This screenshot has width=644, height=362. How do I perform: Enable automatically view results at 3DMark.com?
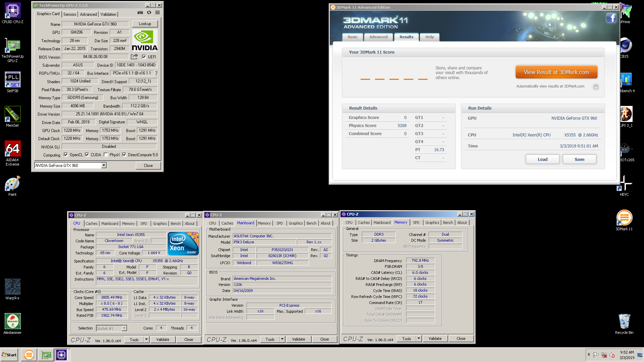click(x=596, y=87)
